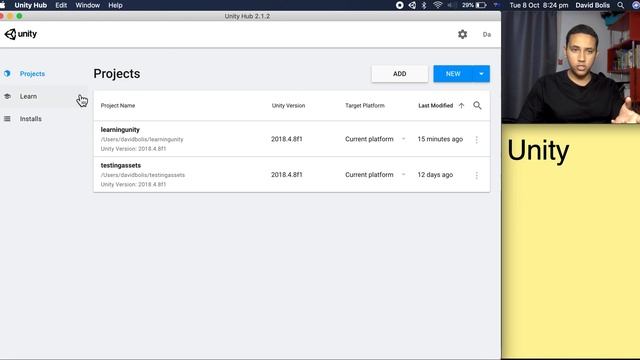Open more options menu for learningunity

click(476, 140)
